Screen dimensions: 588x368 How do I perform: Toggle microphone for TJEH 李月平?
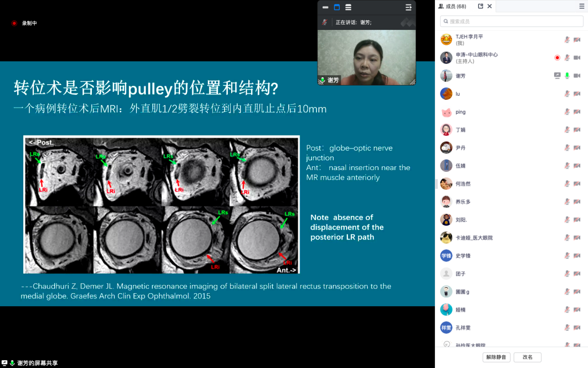pyautogui.click(x=567, y=40)
